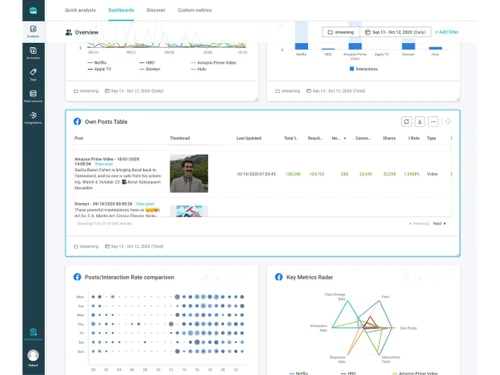Click the user profile avatar

click(x=33, y=355)
